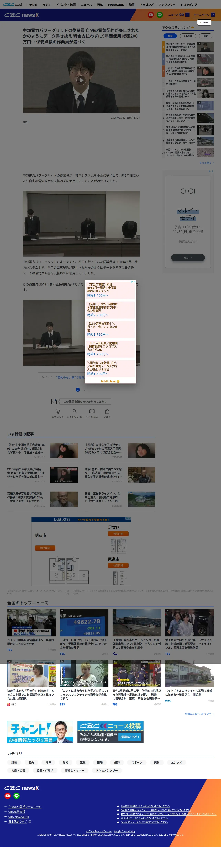Select the 新着 category chip
221x868 pixels.
point(14,763)
